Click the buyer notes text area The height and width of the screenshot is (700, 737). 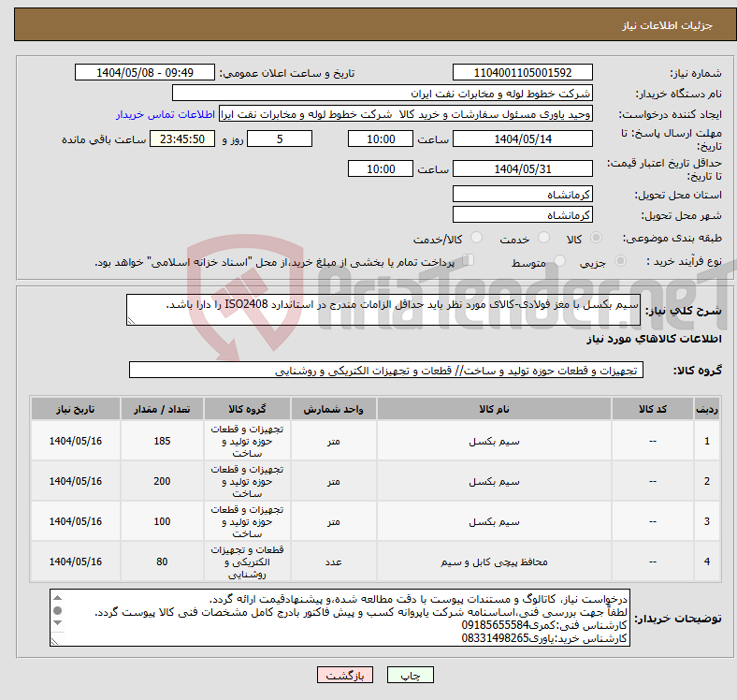(x=340, y=618)
